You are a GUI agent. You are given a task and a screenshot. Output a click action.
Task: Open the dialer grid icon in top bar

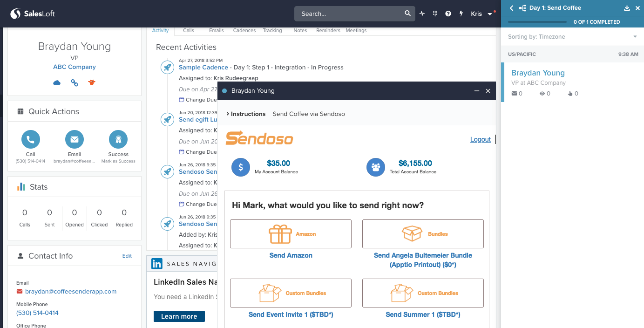point(435,14)
